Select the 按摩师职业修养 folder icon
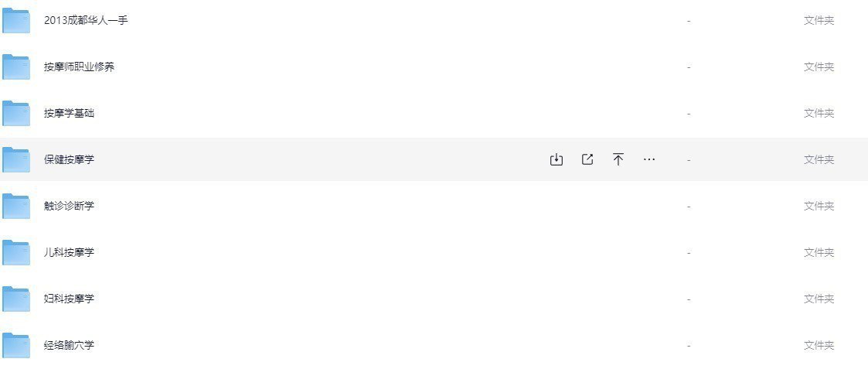The image size is (868, 369). [16, 67]
